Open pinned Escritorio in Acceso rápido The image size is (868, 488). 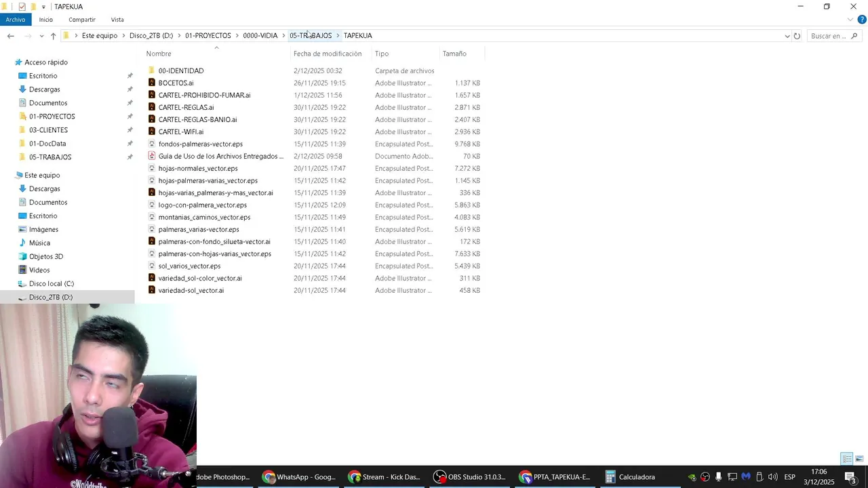[43, 76]
